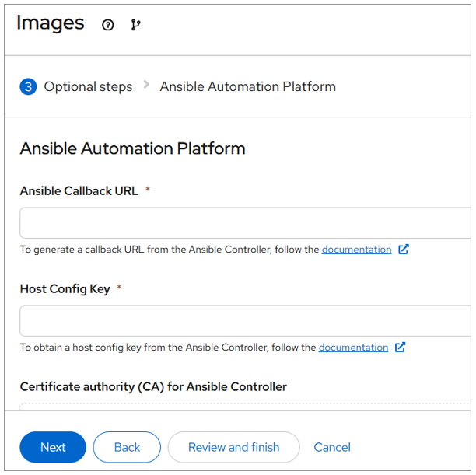Click the breadcrumb chevron after Optional steps
Screen dimensions: 476x475
pos(146,86)
